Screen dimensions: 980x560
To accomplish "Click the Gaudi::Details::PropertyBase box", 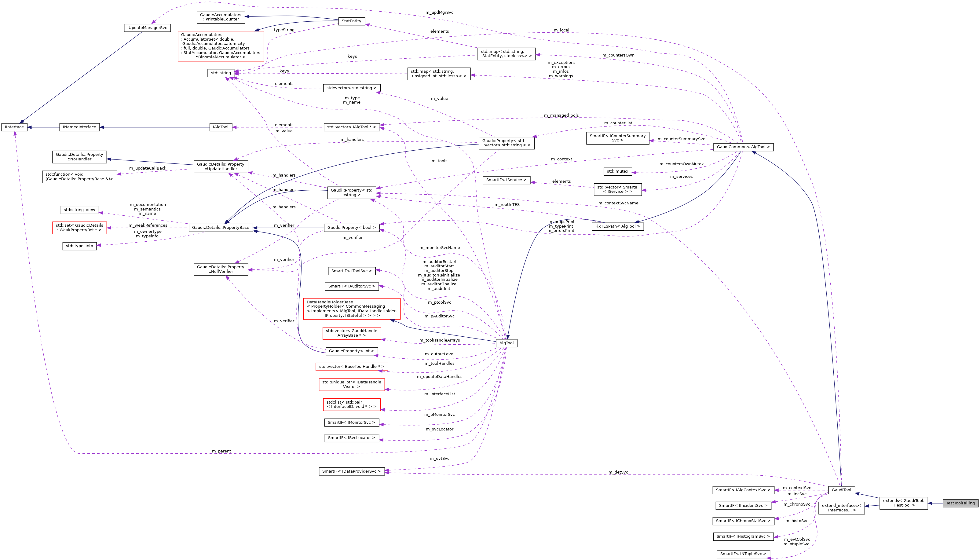I will [x=221, y=228].
